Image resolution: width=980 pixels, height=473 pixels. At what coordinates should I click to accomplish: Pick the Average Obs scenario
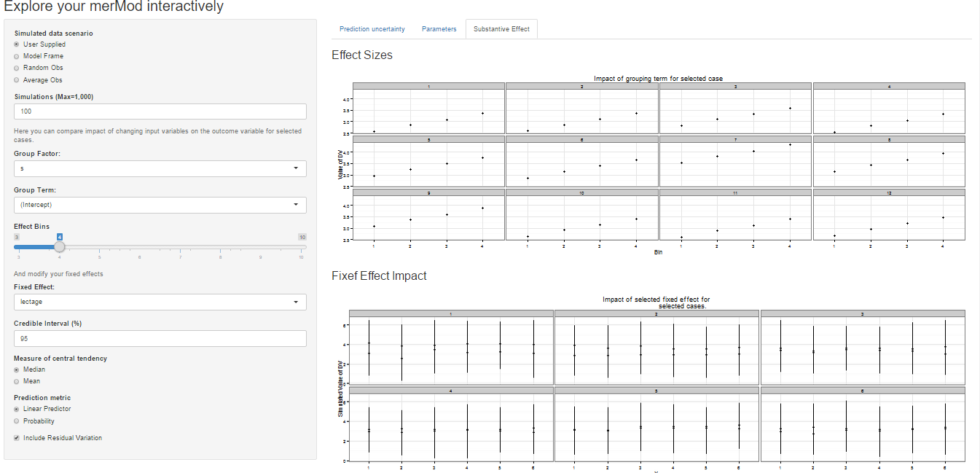pyautogui.click(x=17, y=80)
